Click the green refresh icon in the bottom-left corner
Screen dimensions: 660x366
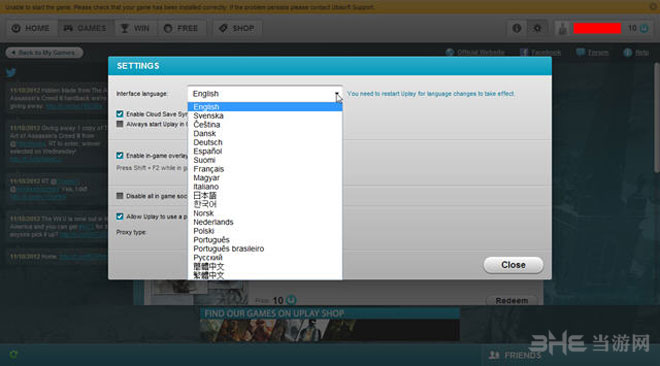(13, 355)
